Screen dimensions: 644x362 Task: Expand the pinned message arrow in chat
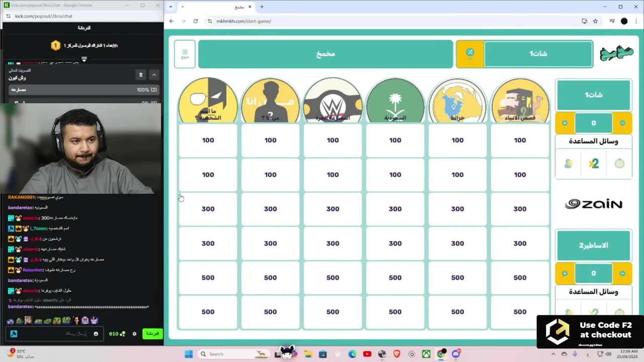pos(84,59)
